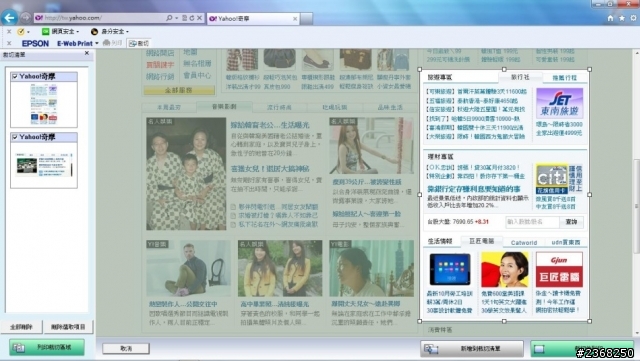This screenshot has width=640, height=361.
Task: Click the top-left selection resize handle
Action: (420, 69)
